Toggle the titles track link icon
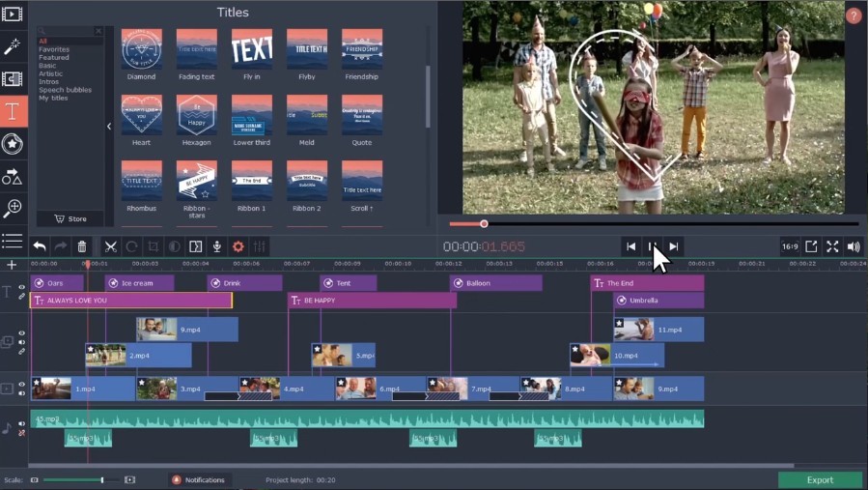 tap(21, 296)
